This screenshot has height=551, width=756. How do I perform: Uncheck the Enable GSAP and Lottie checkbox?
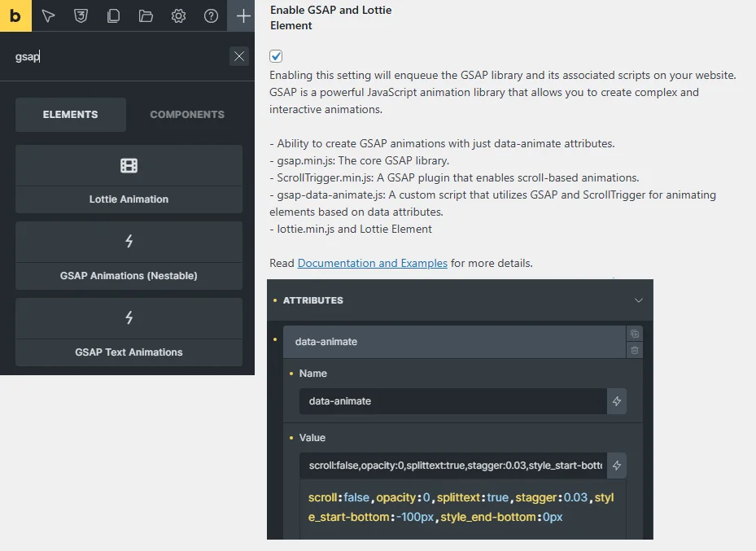276,56
